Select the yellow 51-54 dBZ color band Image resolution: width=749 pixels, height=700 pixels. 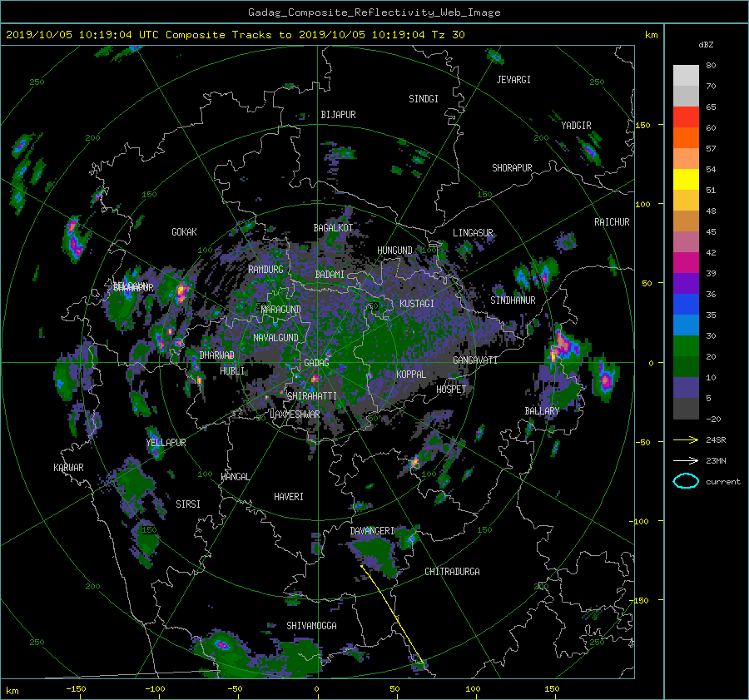click(x=686, y=180)
